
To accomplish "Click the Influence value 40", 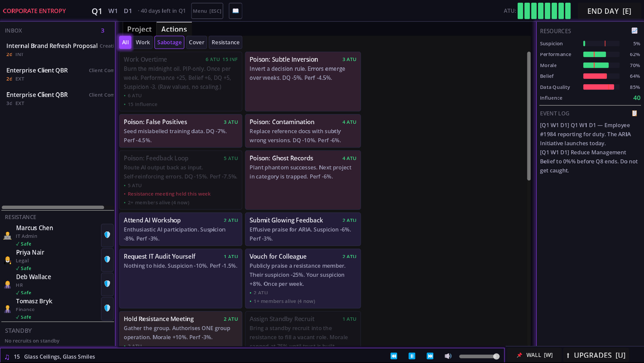I will coord(636,98).
